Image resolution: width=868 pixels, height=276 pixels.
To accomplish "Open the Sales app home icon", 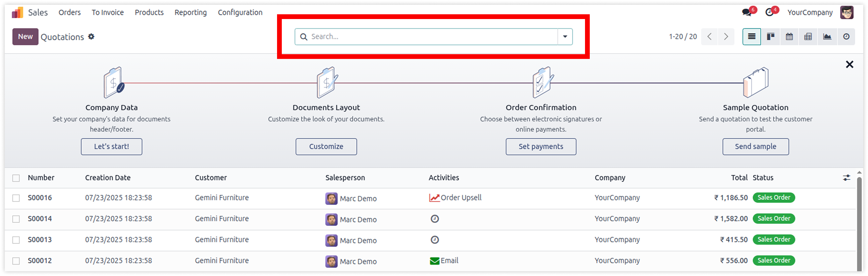I will coord(18,12).
